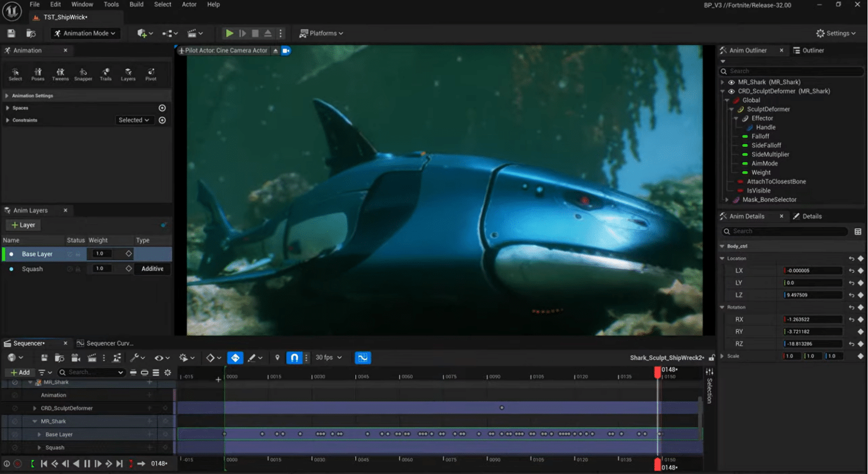This screenshot has width=868, height=474.
Task: Open the Tweens tool
Action: point(60,72)
